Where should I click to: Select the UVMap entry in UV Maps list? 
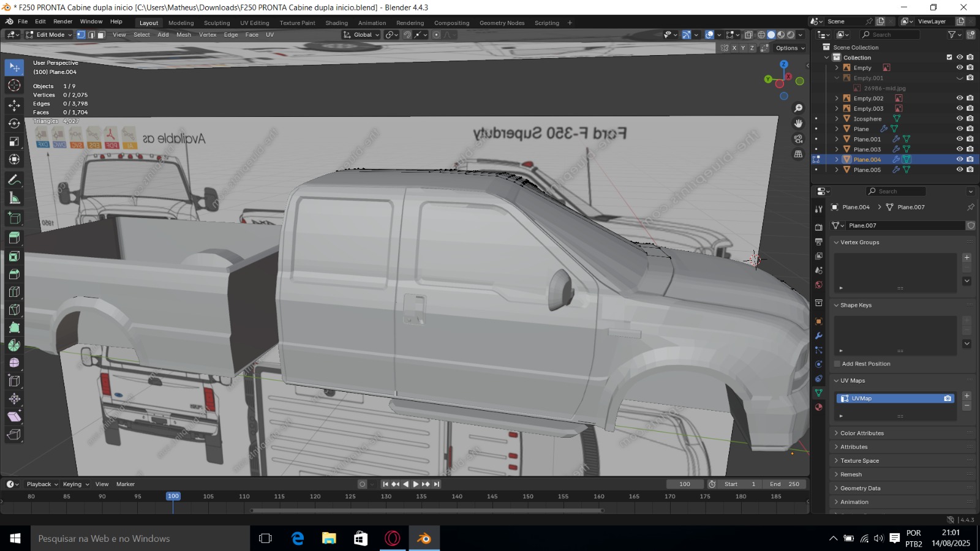click(x=895, y=399)
